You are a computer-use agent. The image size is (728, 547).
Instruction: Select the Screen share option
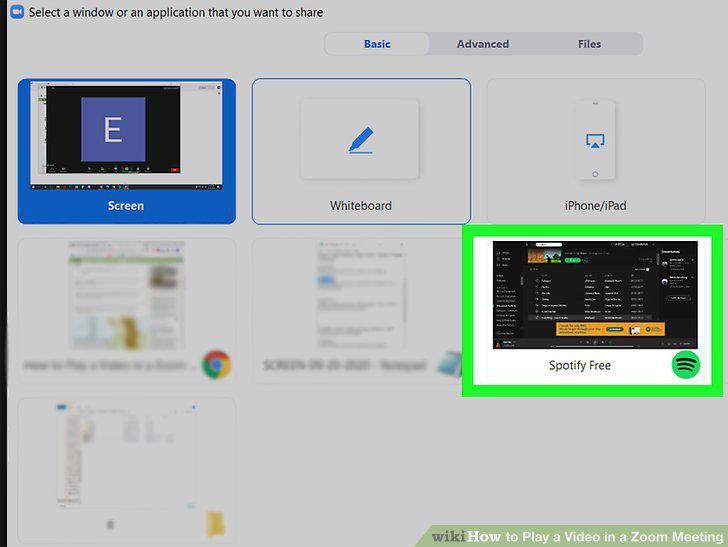pos(127,151)
